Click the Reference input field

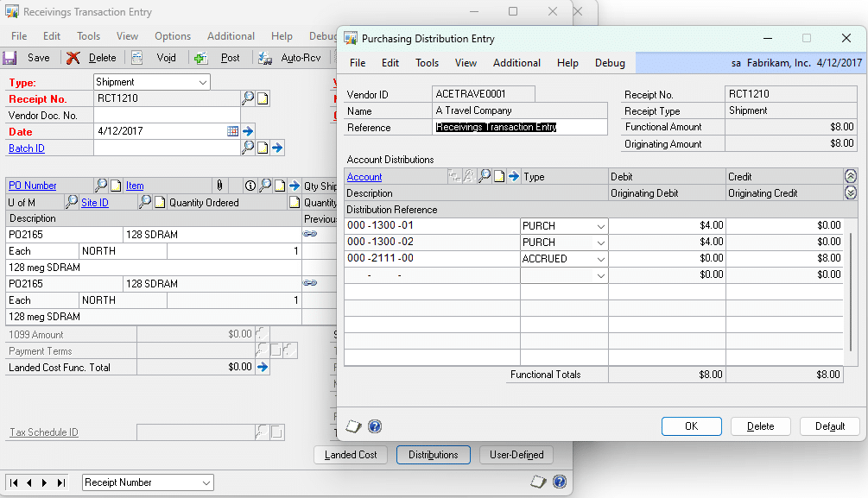[x=518, y=127]
